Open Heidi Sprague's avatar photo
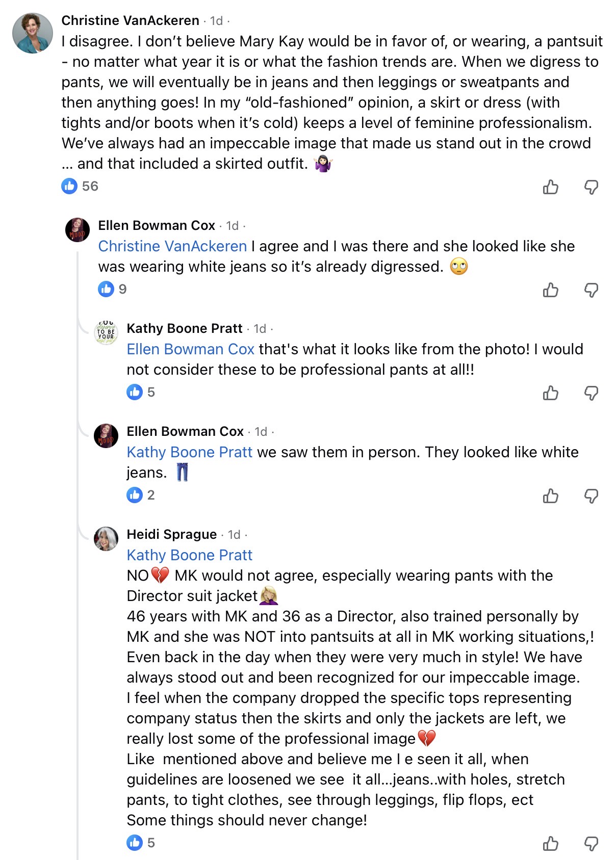The height and width of the screenshot is (860, 616). pyautogui.click(x=106, y=539)
